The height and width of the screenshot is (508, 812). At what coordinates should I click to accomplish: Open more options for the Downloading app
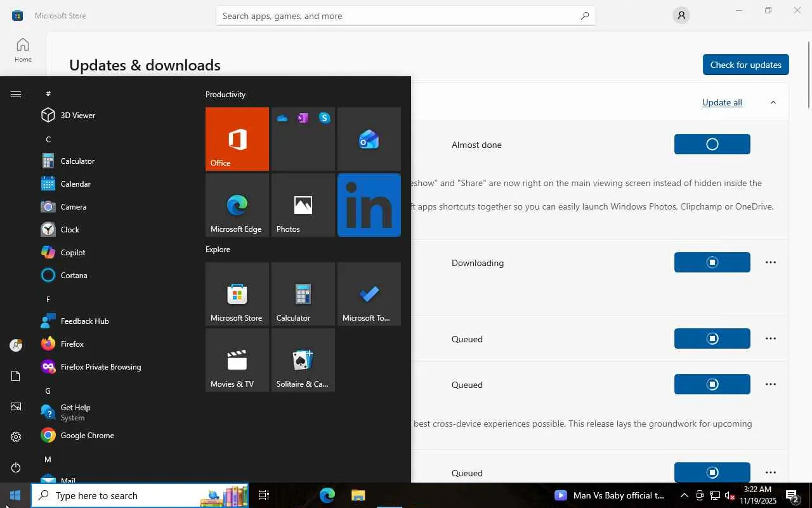[771, 262]
